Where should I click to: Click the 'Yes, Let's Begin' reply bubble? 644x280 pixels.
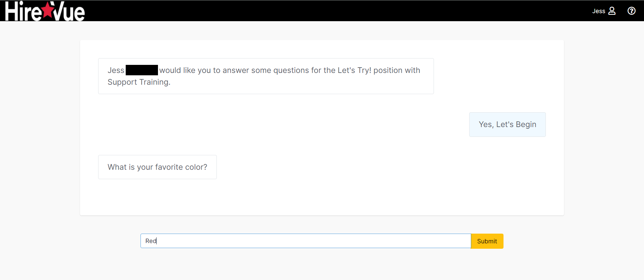pos(507,124)
